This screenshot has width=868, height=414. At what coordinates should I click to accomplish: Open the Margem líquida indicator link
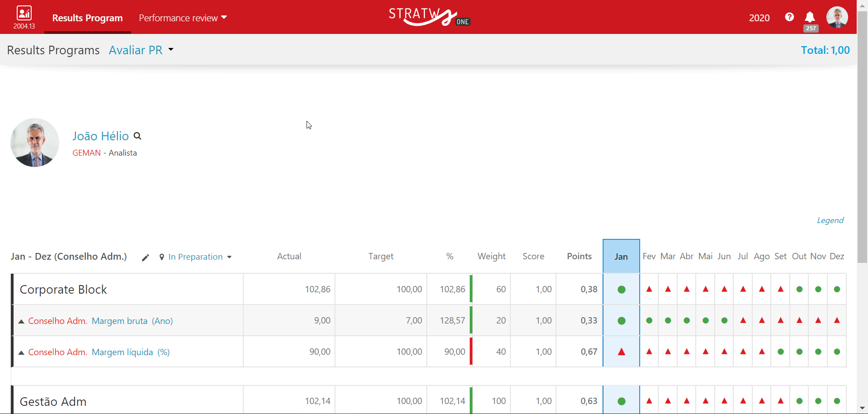[x=122, y=352]
